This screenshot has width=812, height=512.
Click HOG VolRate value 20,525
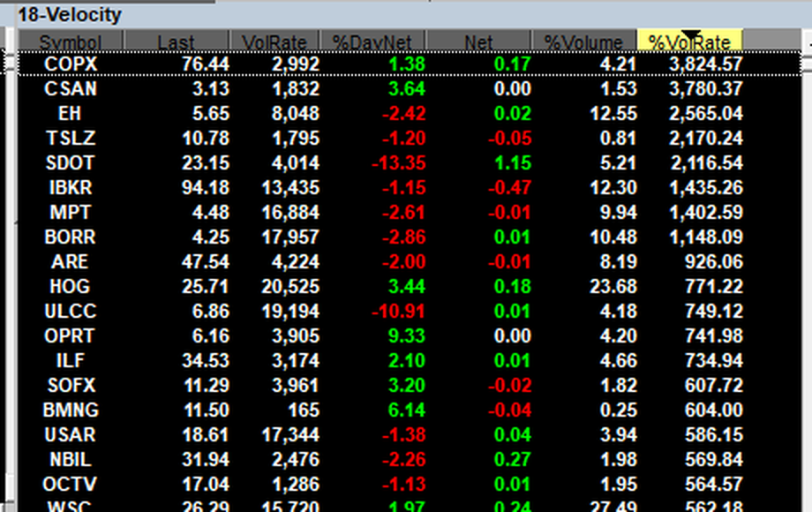click(290, 286)
